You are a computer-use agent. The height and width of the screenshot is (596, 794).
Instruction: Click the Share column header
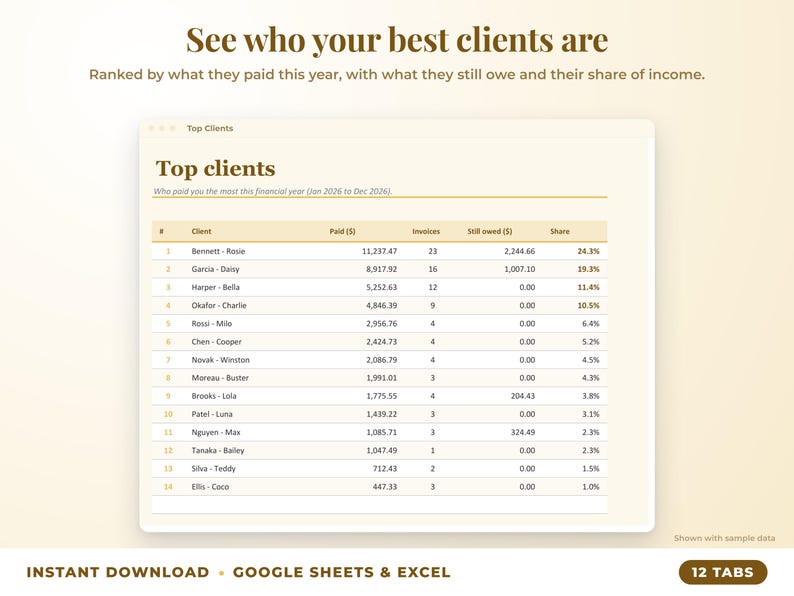[x=560, y=231]
